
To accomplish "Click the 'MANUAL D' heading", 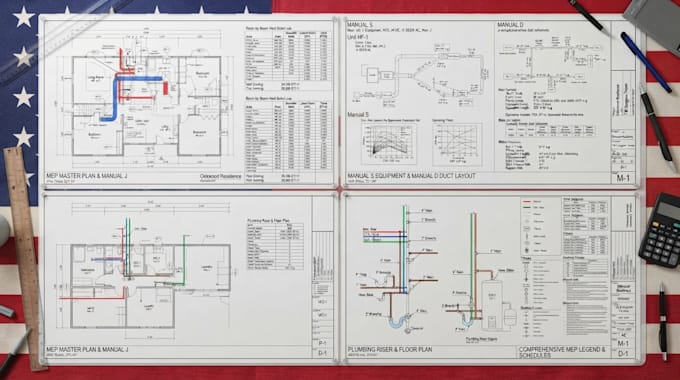I will click(510, 25).
